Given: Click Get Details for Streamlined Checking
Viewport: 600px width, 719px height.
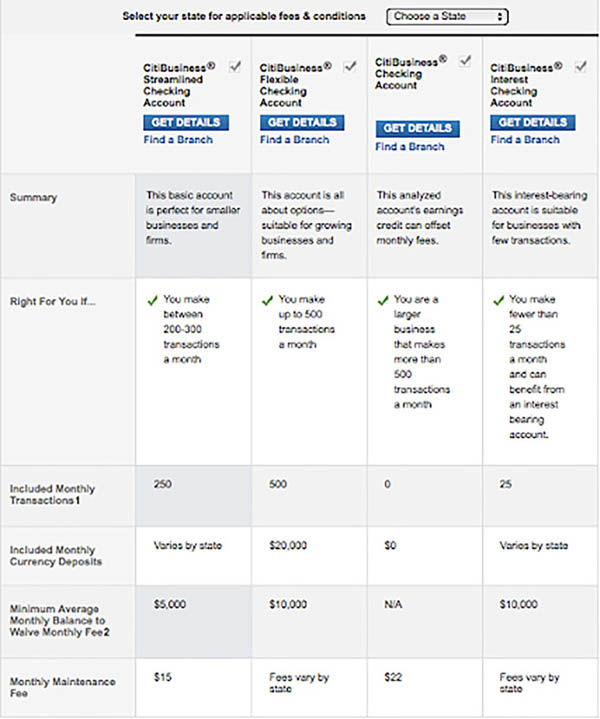Looking at the screenshot, I should 186,122.
